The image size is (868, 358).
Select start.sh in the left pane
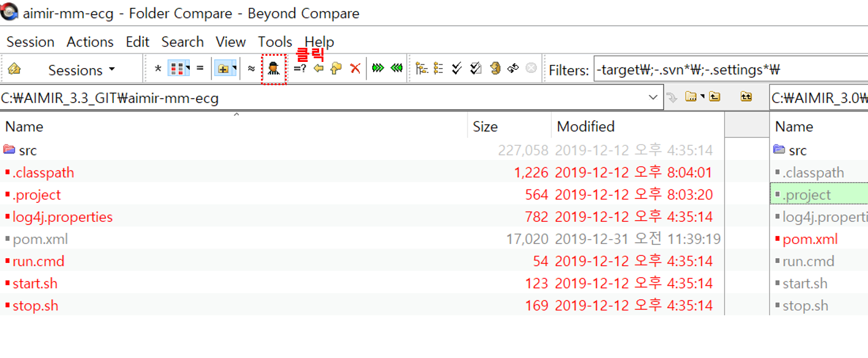(31, 283)
